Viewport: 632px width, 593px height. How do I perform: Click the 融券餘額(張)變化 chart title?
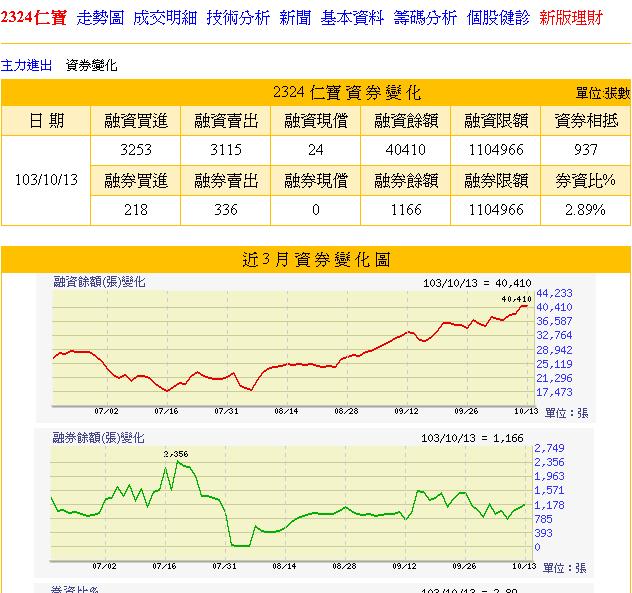pos(98,437)
